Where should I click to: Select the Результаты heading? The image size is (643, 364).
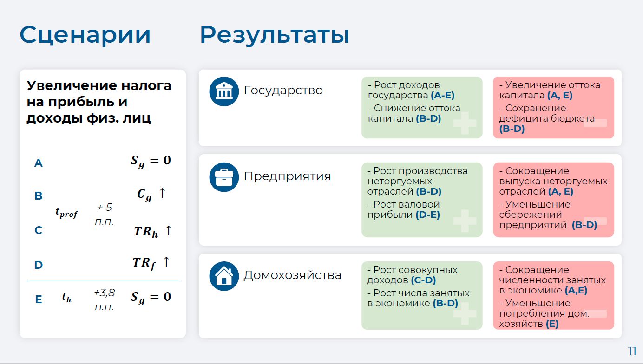pyautogui.click(x=274, y=35)
